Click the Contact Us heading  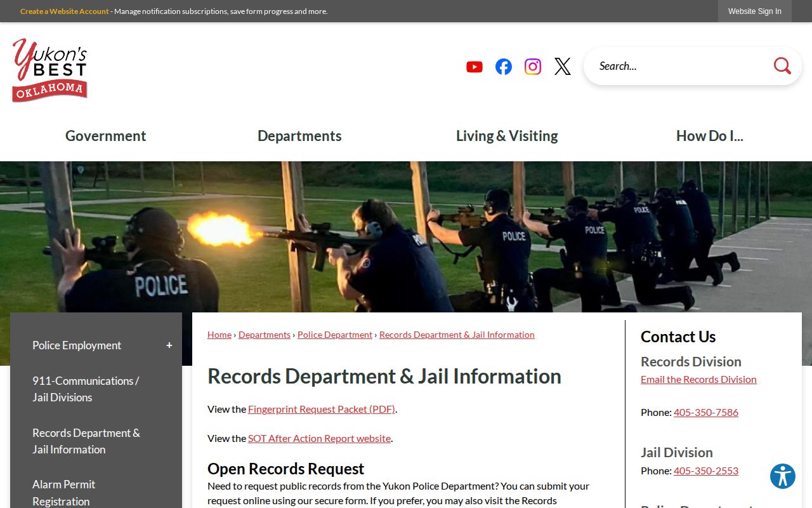click(x=678, y=337)
